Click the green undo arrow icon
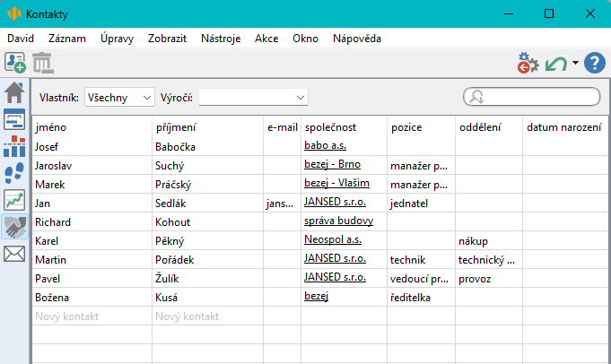Image resolution: width=611 pixels, height=364 pixels. tap(556, 63)
